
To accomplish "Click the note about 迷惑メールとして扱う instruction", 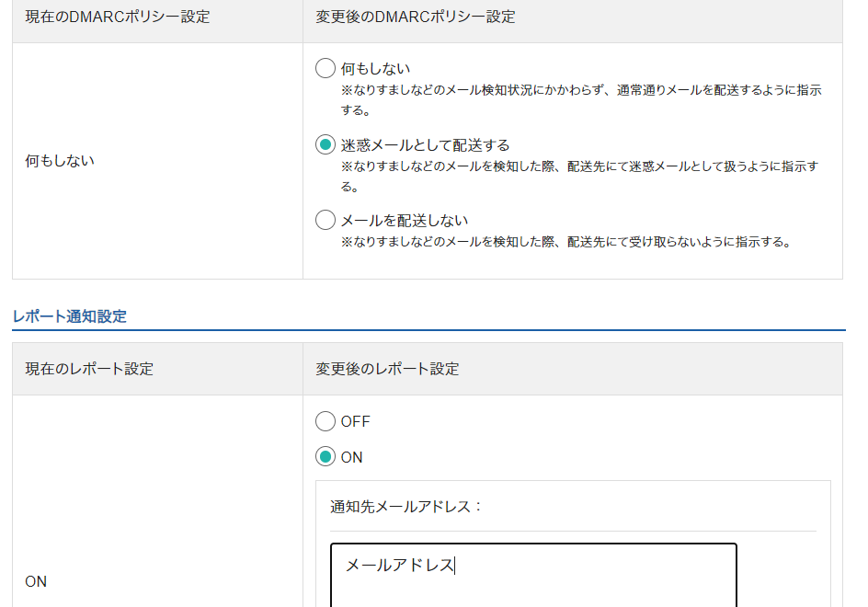I will pyautogui.click(x=579, y=176).
